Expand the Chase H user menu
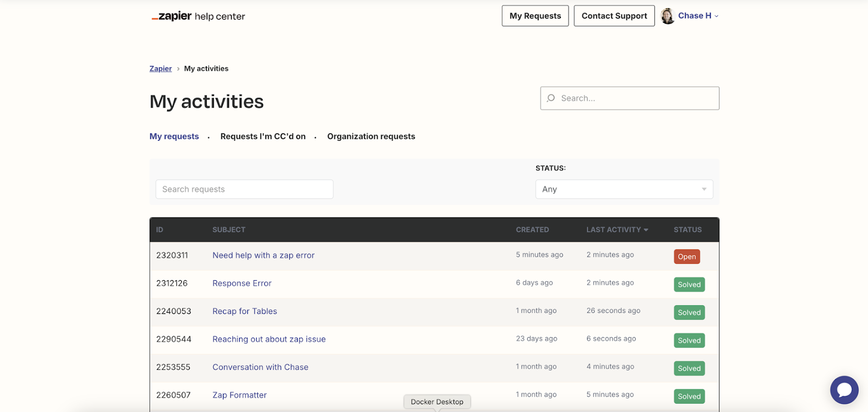 [x=698, y=16]
